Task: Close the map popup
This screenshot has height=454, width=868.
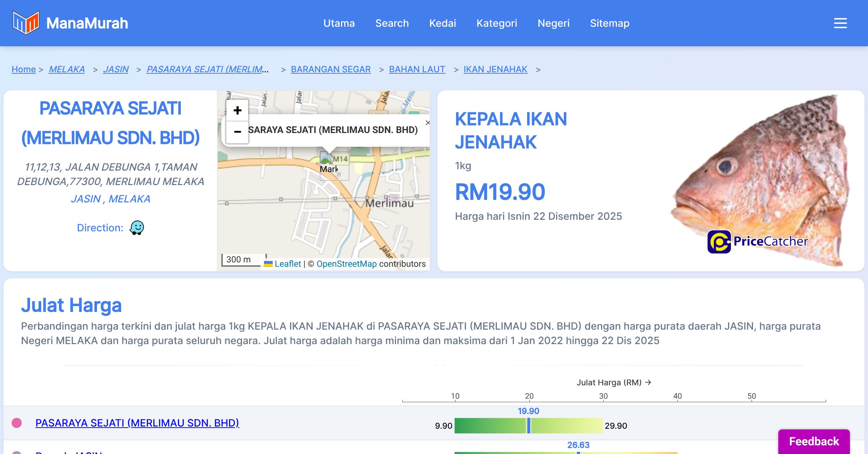Action: click(427, 123)
